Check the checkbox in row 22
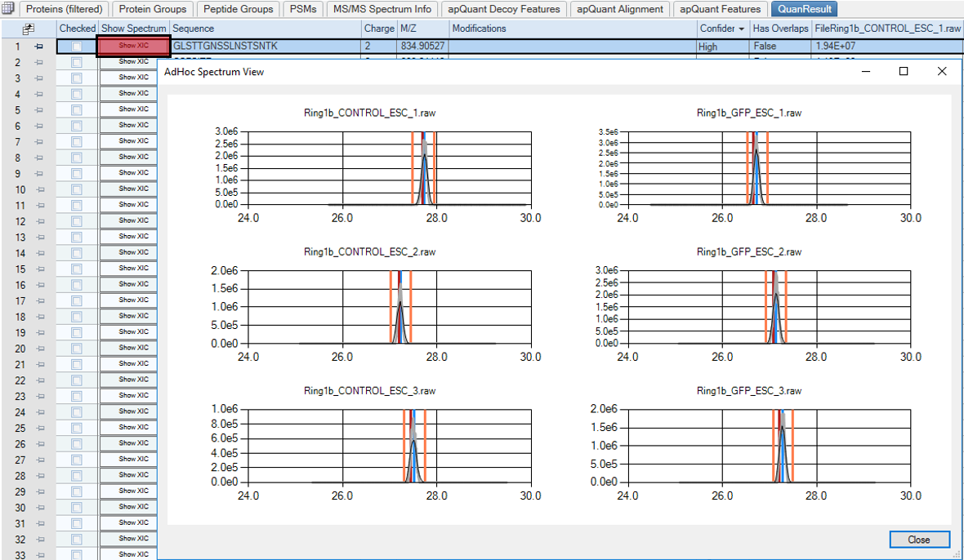Screen dimensions: 964x560 [76, 380]
